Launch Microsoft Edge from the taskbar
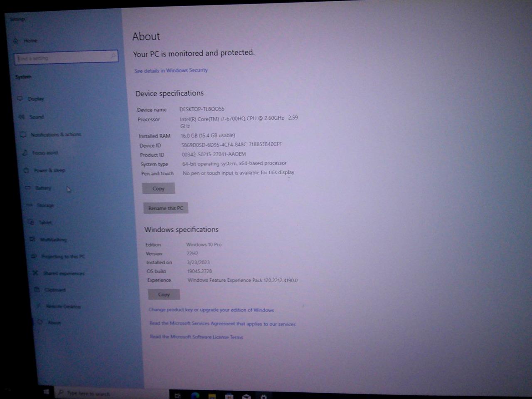The image size is (532, 399). coord(195,395)
